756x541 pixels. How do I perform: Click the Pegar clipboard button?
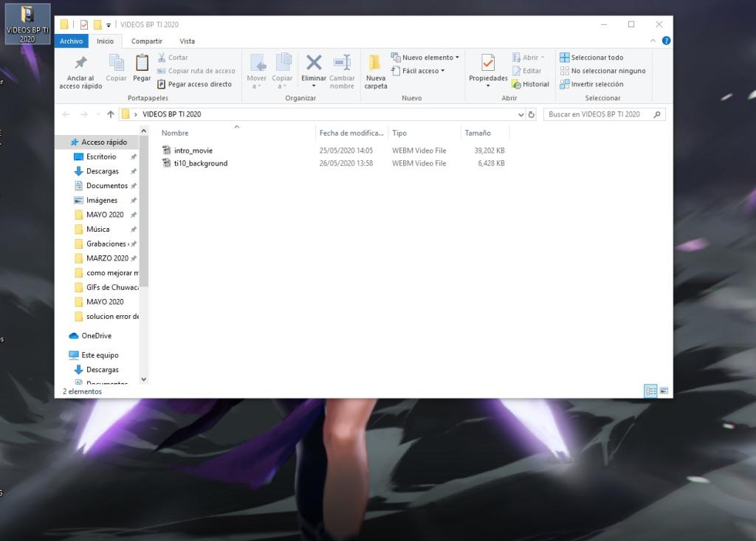[142, 67]
